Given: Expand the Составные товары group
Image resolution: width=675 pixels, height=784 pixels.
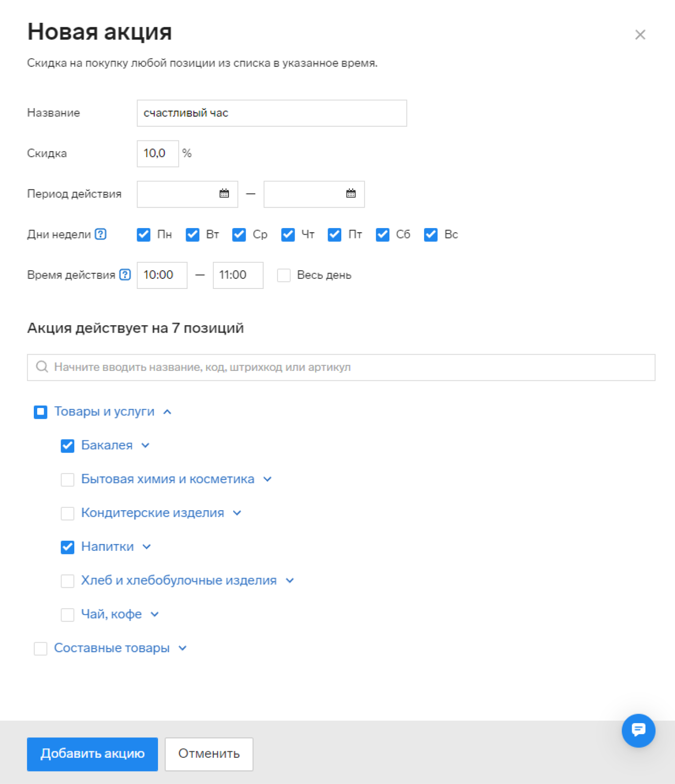Looking at the screenshot, I should coord(183,648).
